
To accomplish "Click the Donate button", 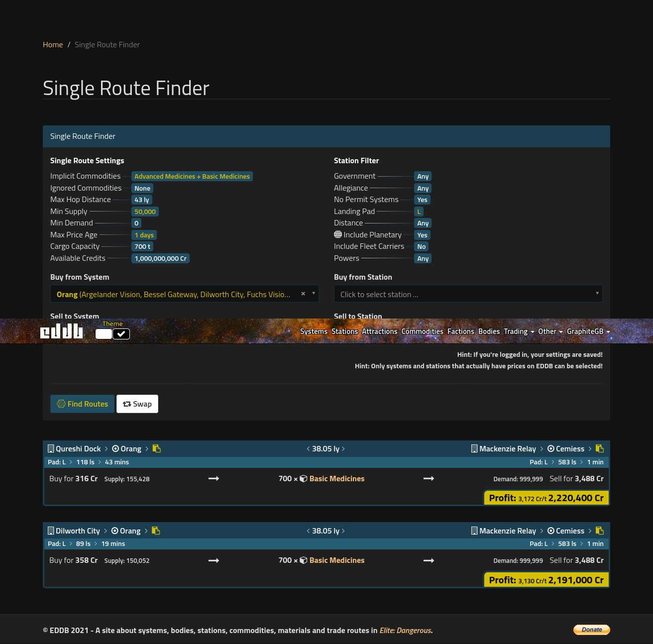I will pos(592,630).
